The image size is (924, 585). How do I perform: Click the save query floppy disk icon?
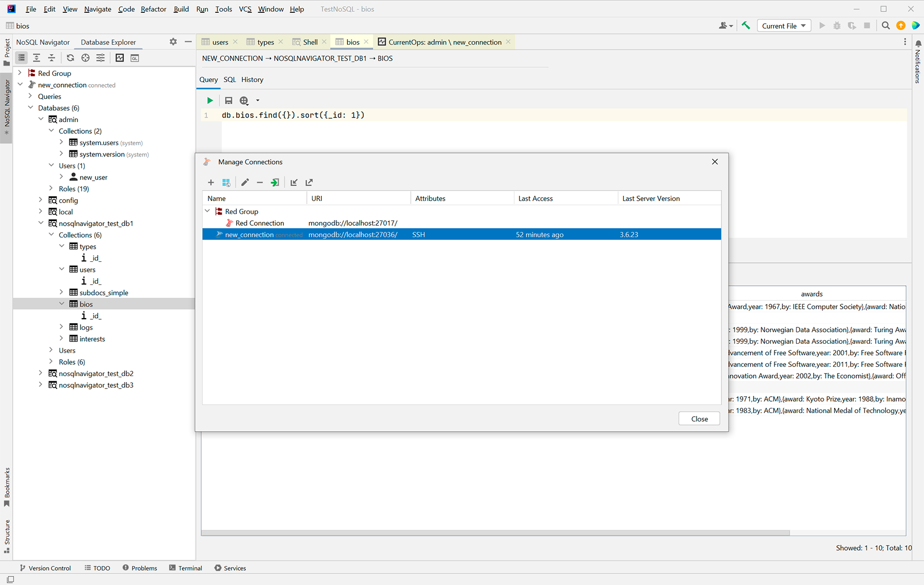(228, 101)
